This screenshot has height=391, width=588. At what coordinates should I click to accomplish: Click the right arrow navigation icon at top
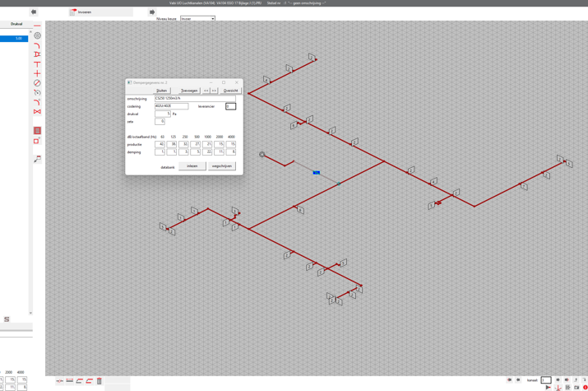click(x=152, y=12)
